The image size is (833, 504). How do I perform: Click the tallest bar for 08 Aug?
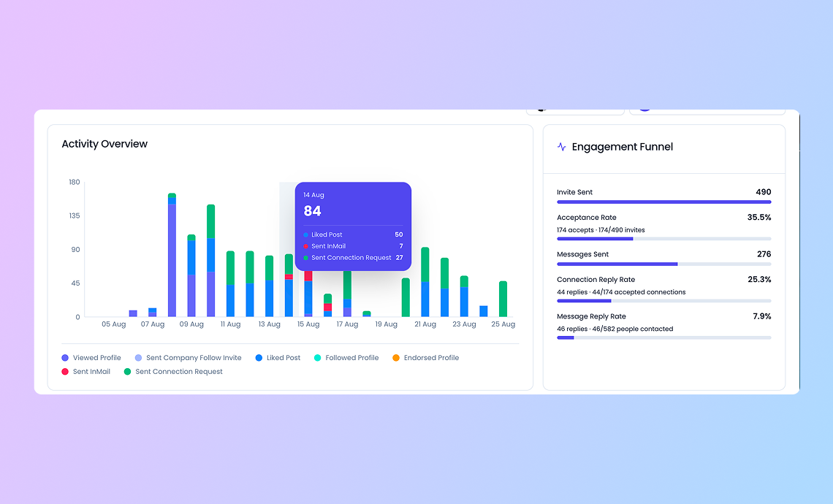click(172, 255)
